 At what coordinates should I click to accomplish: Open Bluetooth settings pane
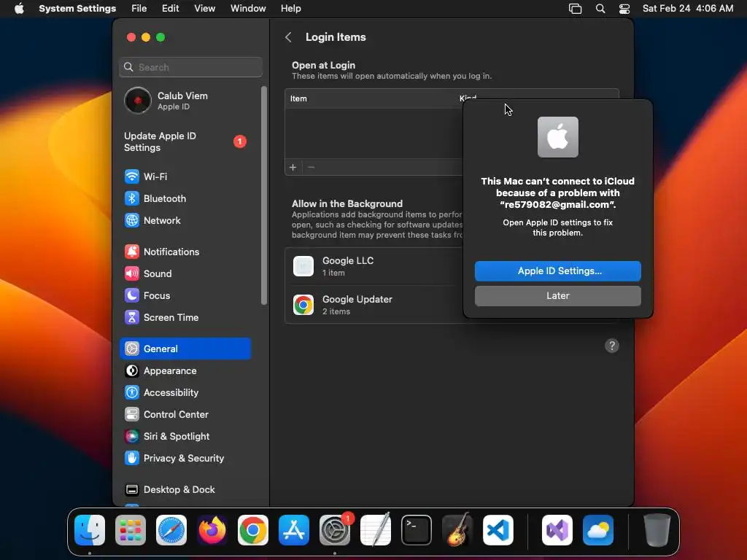point(185,198)
